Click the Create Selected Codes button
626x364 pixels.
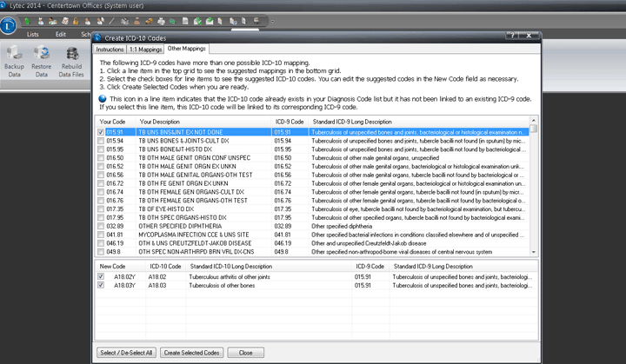pos(191,353)
